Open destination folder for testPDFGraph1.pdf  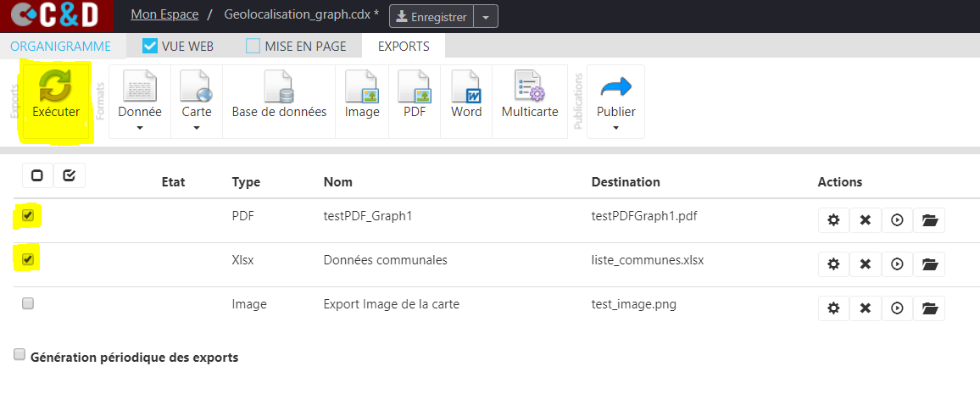929,219
